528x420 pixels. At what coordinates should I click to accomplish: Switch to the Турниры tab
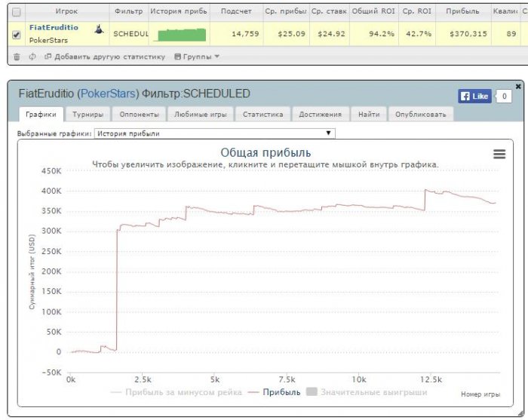(x=87, y=115)
